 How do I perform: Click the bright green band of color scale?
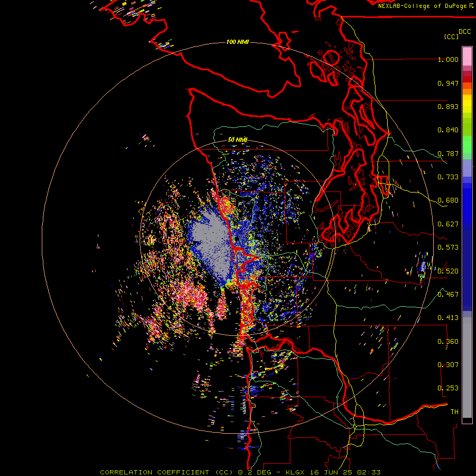pos(467,144)
